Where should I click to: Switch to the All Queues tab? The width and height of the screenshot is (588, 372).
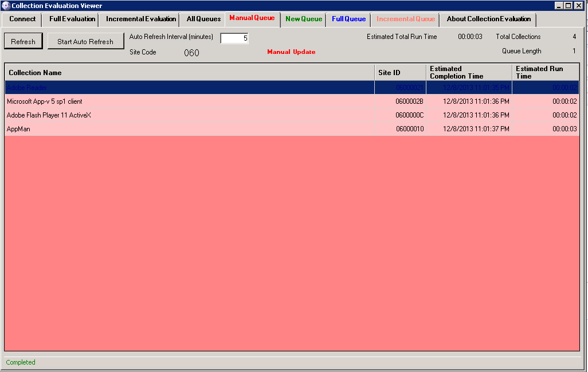pos(202,18)
